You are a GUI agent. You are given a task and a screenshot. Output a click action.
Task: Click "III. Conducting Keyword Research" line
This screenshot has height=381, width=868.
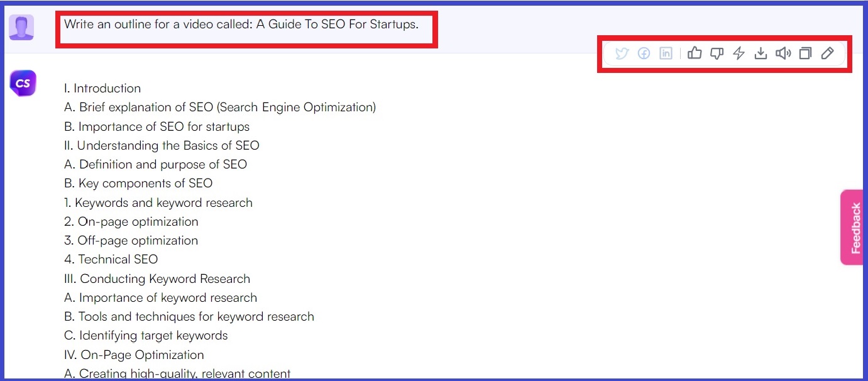pyautogui.click(x=157, y=279)
